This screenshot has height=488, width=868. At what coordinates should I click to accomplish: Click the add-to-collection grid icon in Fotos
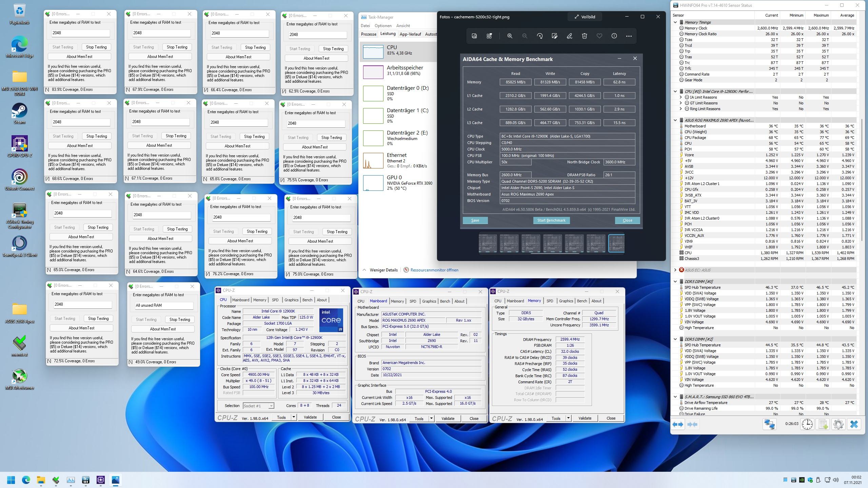[489, 36]
